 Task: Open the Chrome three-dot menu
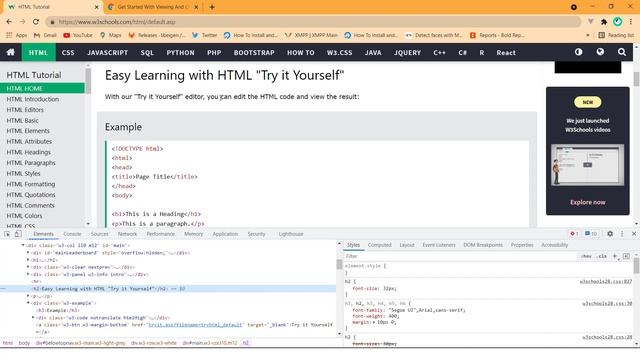(x=631, y=22)
